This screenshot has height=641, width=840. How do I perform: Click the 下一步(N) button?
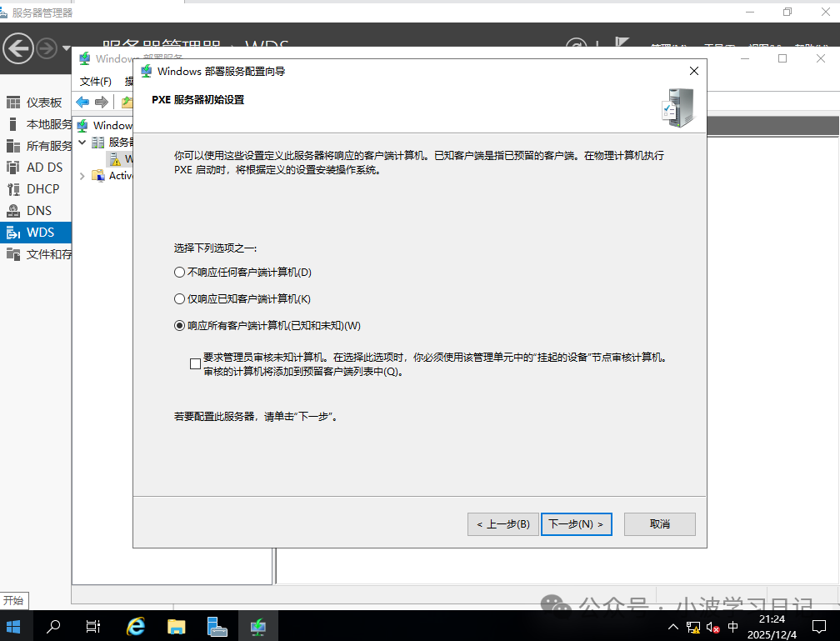(x=576, y=523)
